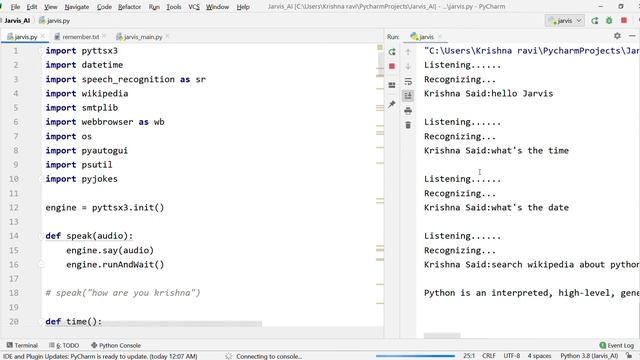The width and height of the screenshot is (640, 360).
Task: Change UTF-8 file encoding in status bar
Action: (x=511, y=356)
